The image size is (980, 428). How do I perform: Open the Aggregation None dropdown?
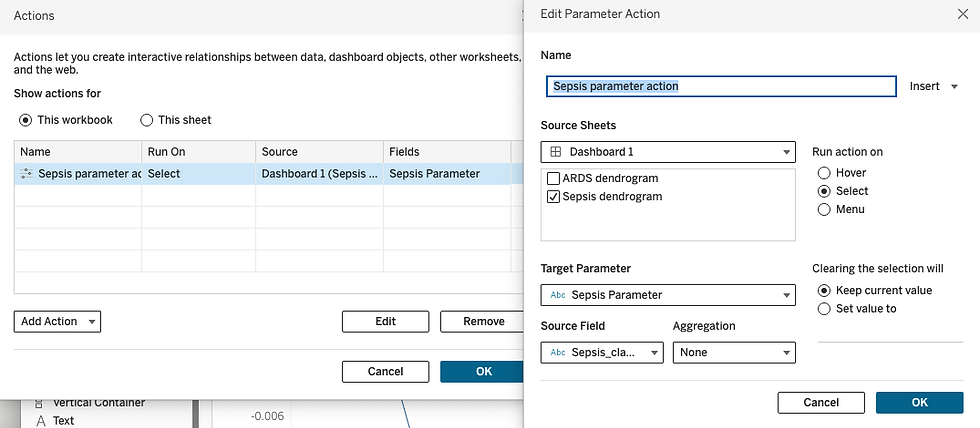(734, 352)
